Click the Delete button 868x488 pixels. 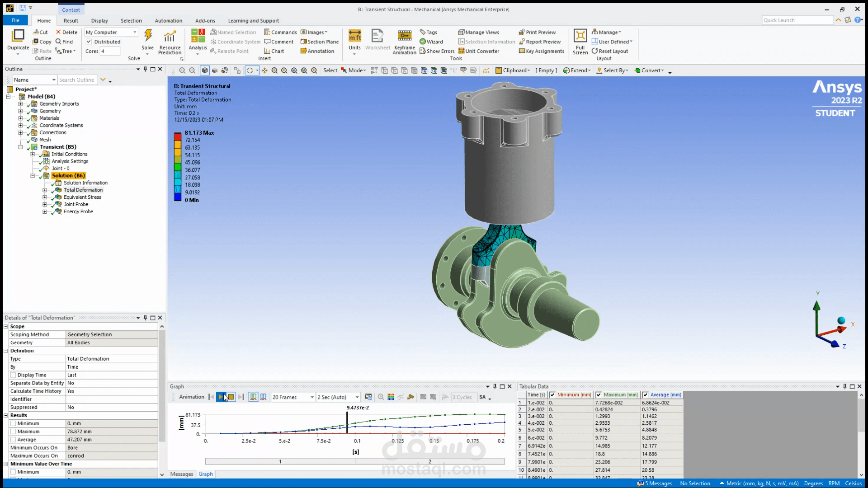click(66, 32)
